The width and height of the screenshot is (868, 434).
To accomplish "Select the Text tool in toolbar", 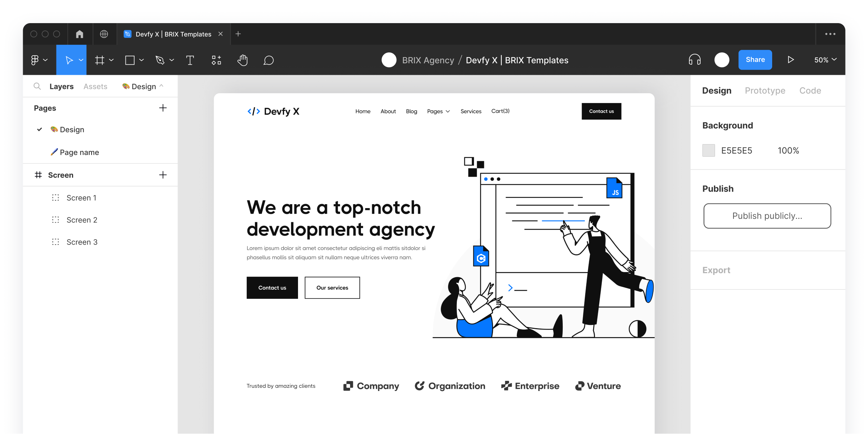I will point(191,60).
